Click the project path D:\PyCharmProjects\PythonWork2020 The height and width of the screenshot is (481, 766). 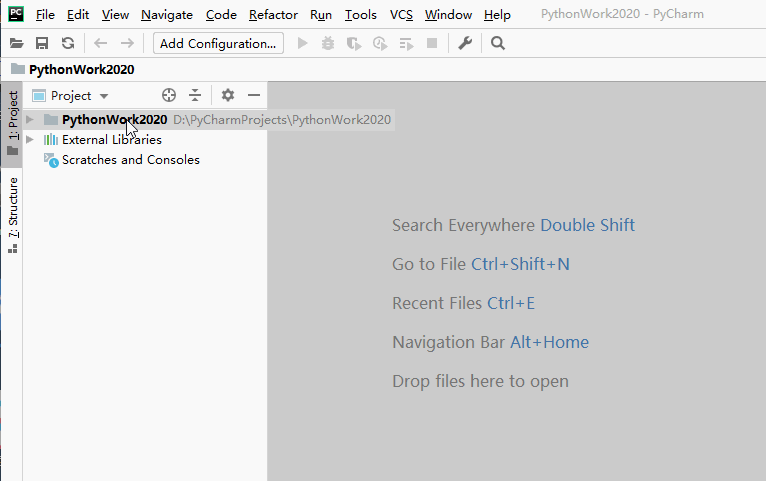[282, 120]
